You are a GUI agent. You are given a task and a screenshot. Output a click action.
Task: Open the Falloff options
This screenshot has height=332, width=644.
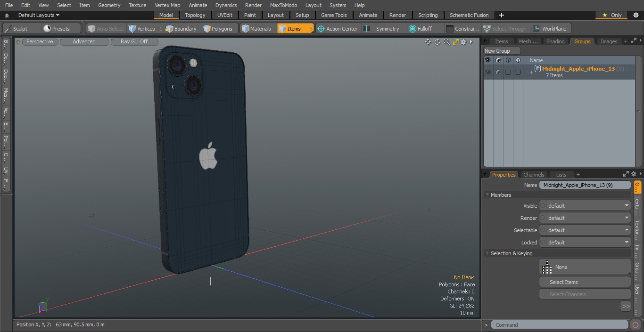425,29
